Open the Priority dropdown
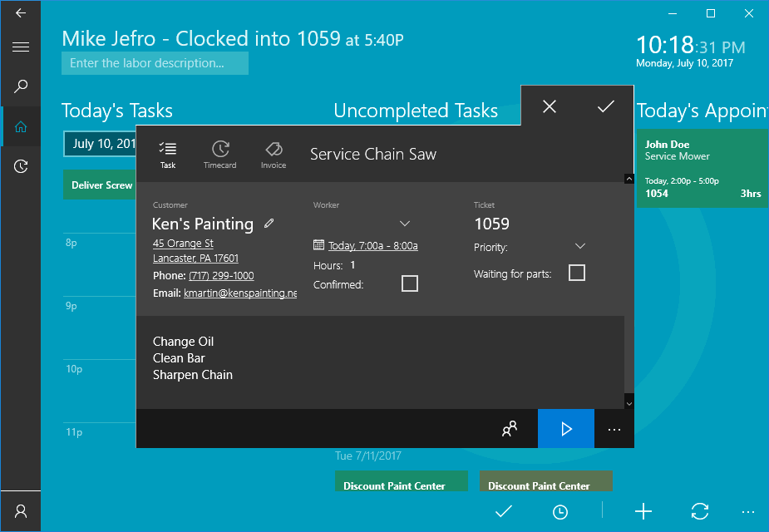This screenshot has width=769, height=532. tap(580, 247)
